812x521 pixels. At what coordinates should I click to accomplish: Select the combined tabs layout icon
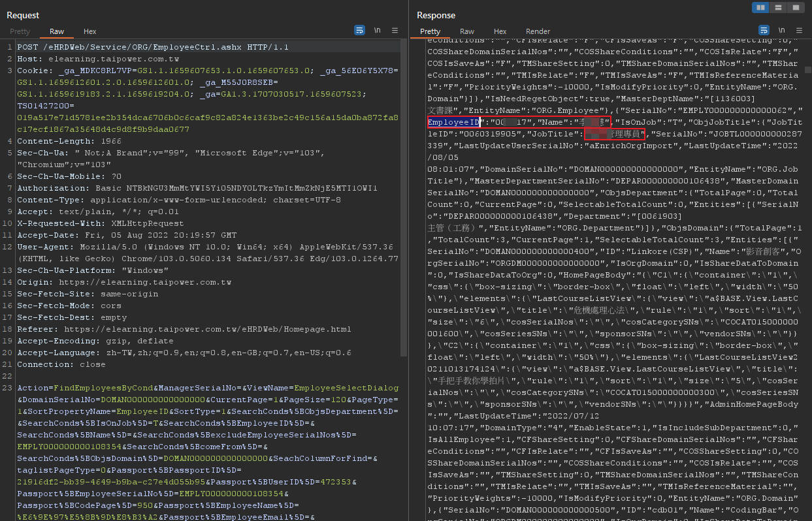(x=796, y=7)
